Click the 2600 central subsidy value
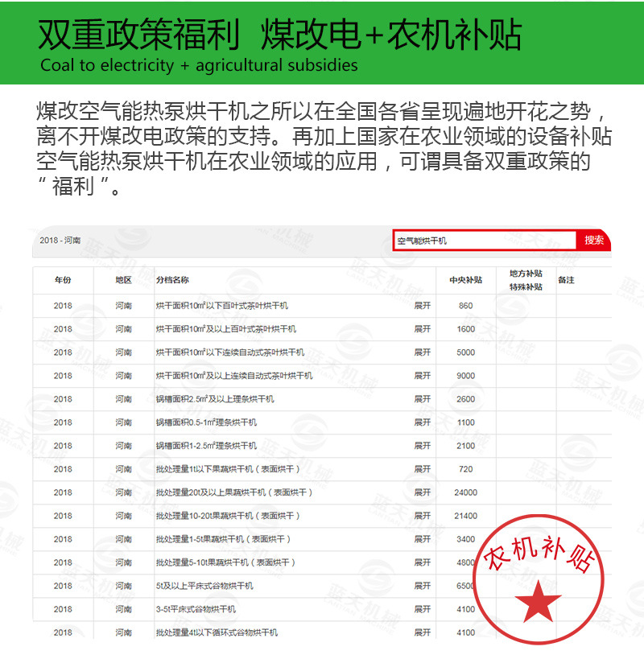 point(466,399)
